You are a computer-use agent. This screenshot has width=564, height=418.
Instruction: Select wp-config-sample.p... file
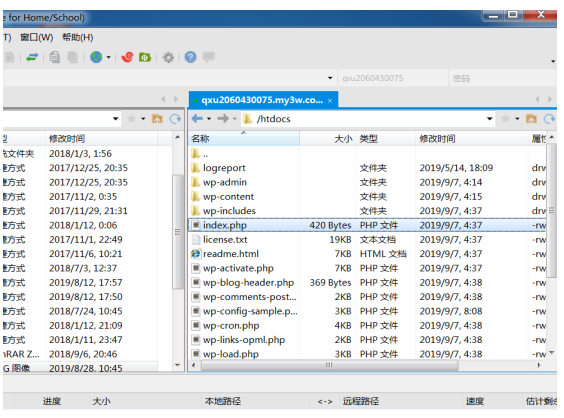(367, 311)
